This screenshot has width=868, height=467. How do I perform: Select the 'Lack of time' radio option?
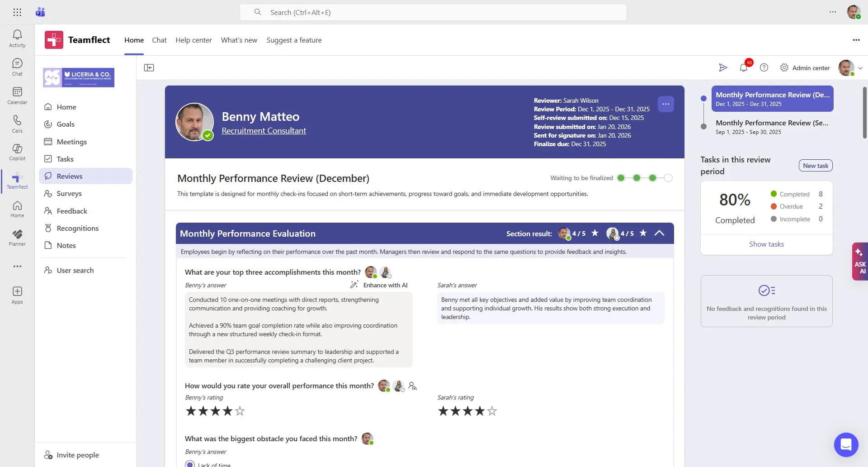[x=190, y=464]
